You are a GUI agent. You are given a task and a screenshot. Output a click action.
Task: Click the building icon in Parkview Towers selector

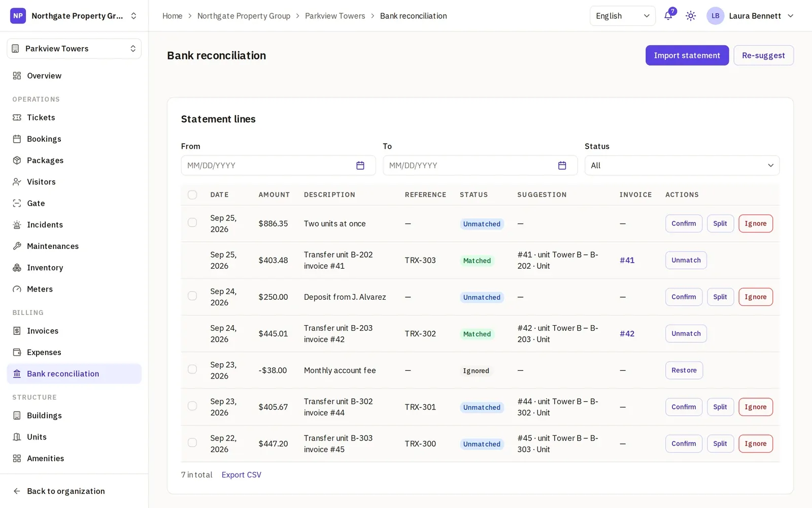15,49
